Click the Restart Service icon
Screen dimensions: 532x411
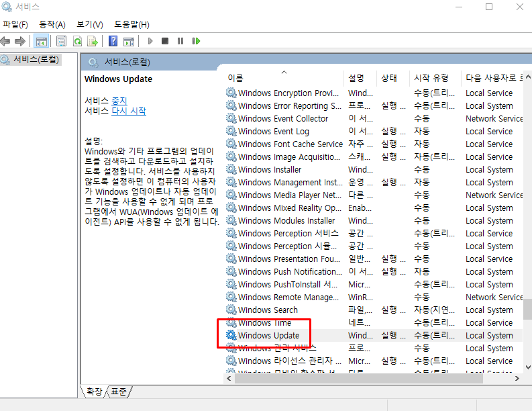(x=196, y=41)
